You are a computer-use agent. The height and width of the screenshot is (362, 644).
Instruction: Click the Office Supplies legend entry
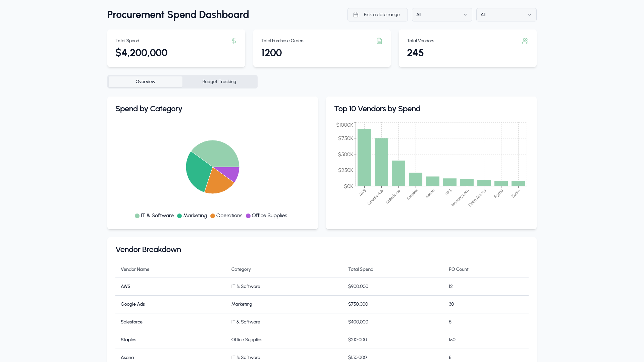pos(267,216)
